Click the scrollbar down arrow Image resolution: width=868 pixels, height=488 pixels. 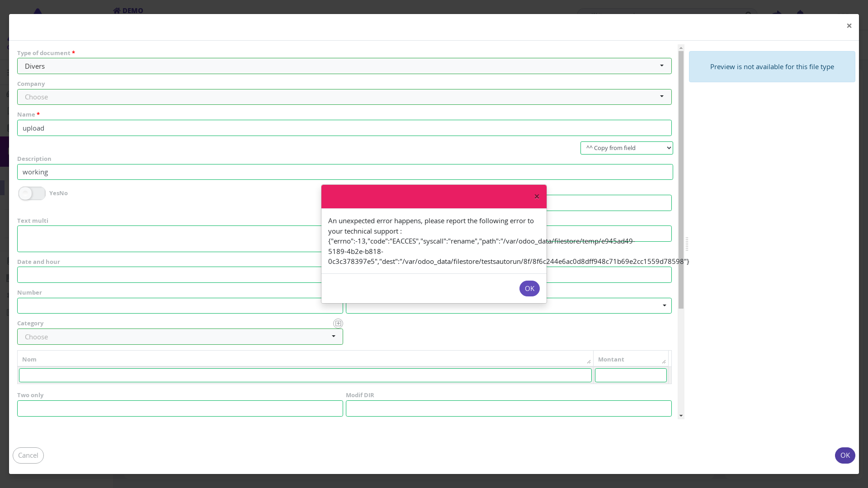coord(681,416)
